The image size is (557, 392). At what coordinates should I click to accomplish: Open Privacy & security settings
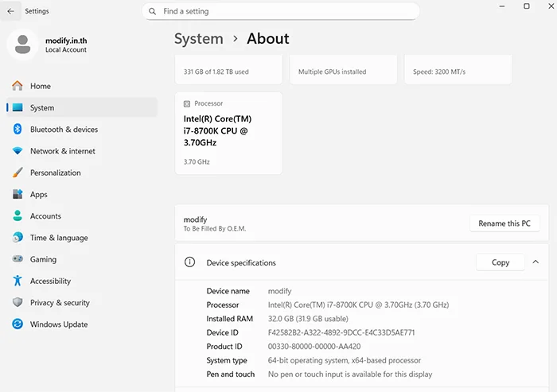point(60,303)
